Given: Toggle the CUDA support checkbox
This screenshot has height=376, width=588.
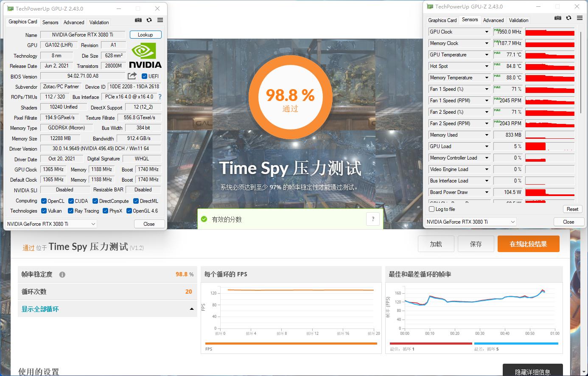Looking at the screenshot, I should point(70,201).
